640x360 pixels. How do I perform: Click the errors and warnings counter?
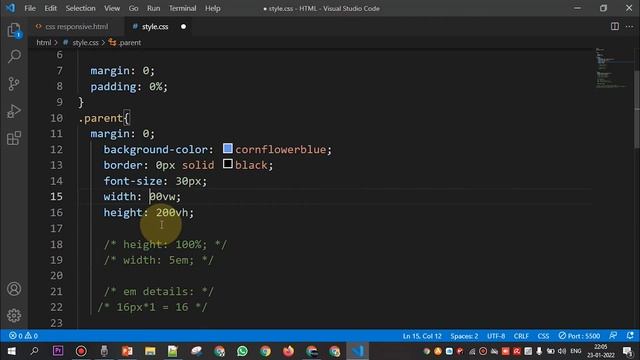(23, 336)
